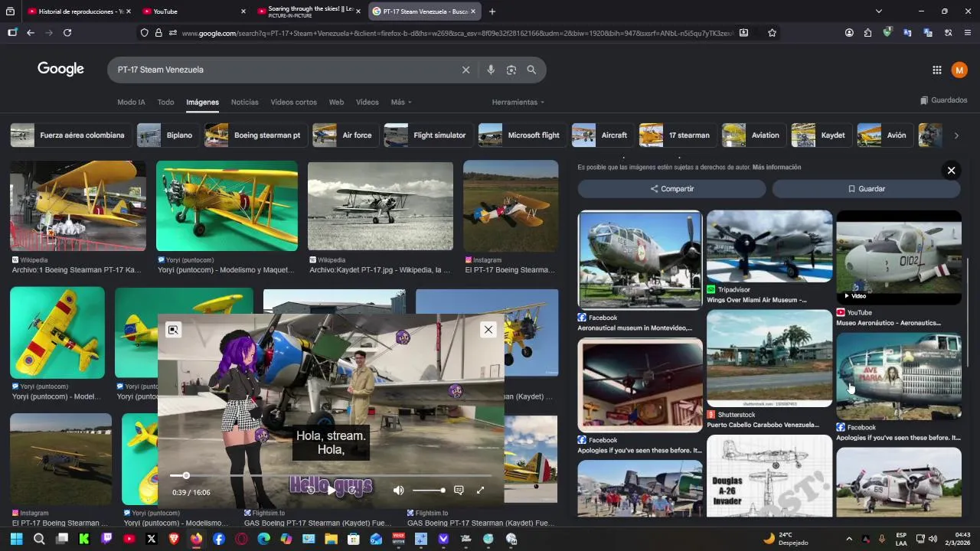Open the YouTube Museo Aeronáutico video result
Viewport: 980px width, 551px height.
click(899, 258)
